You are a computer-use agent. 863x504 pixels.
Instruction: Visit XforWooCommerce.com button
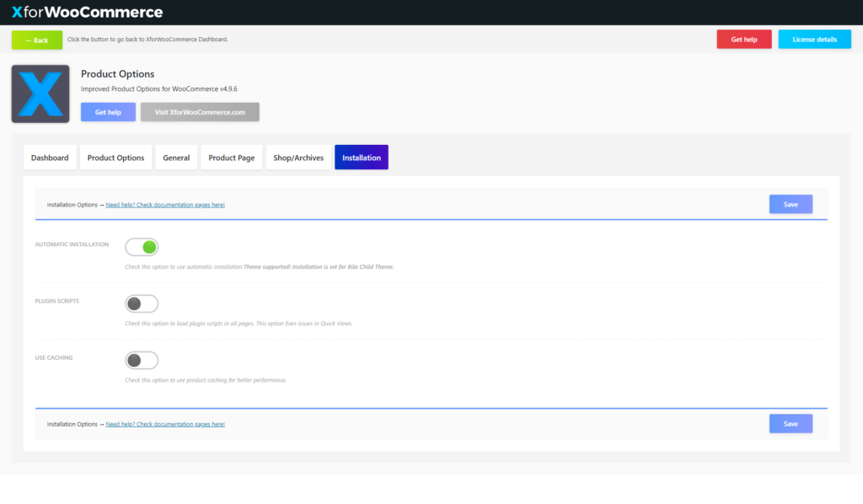[x=200, y=112]
